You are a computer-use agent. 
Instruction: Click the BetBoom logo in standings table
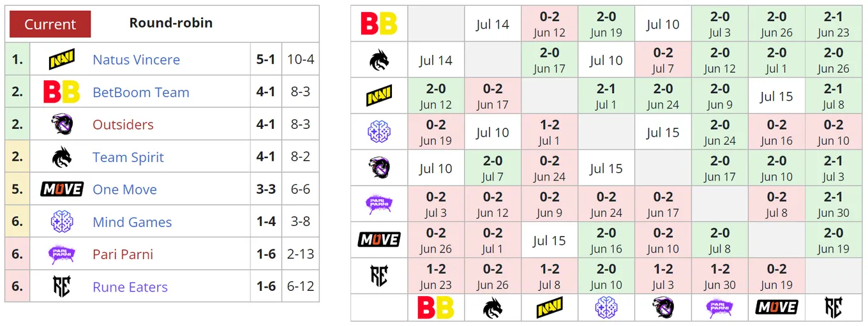click(62, 92)
